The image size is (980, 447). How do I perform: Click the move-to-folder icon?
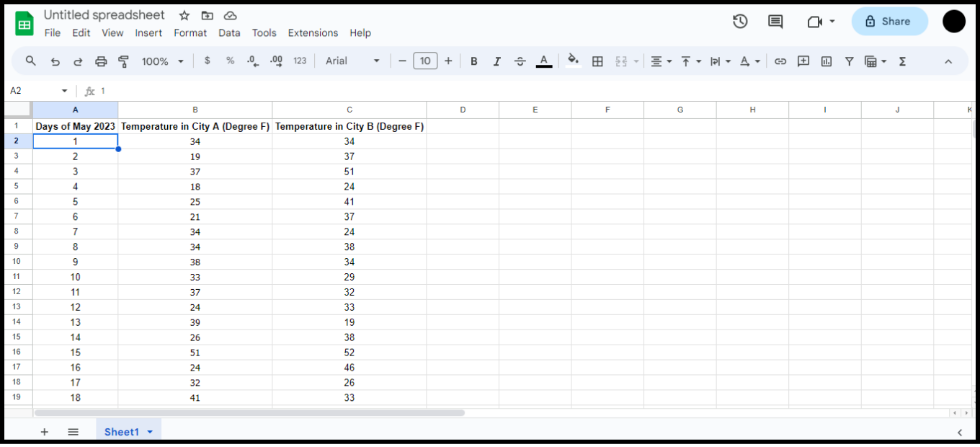[208, 15]
